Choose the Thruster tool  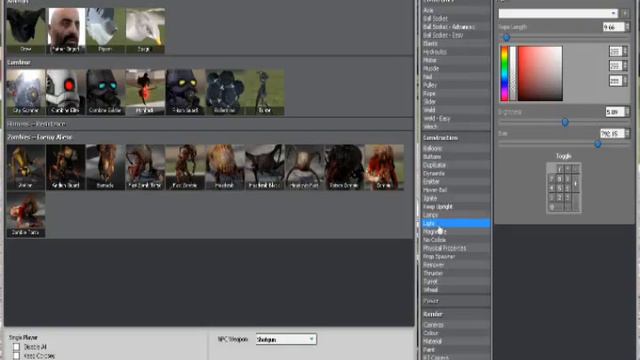click(456, 273)
